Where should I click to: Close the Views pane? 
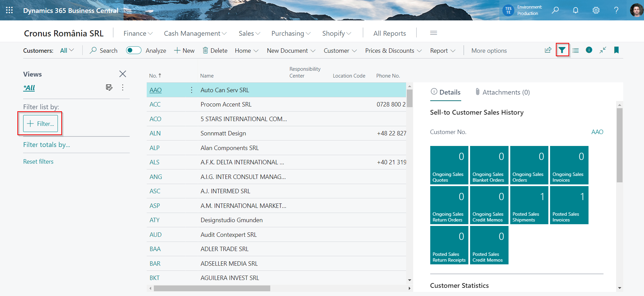[123, 74]
